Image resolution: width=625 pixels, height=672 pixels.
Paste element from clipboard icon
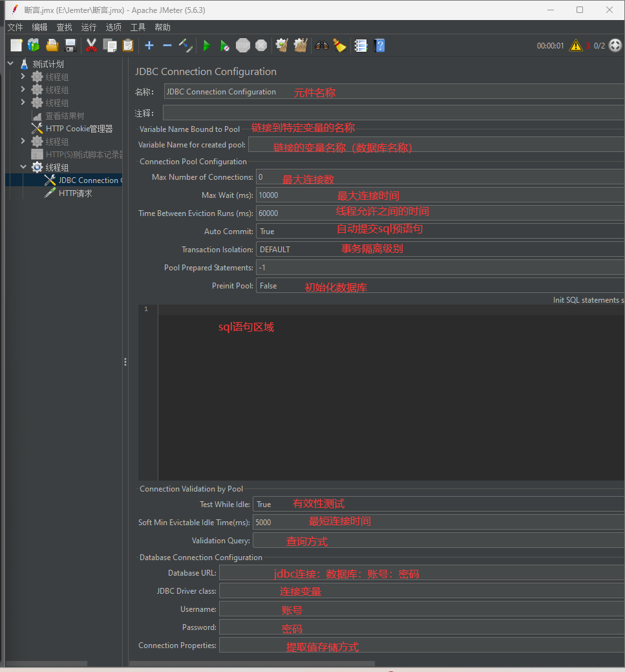tap(128, 45)
